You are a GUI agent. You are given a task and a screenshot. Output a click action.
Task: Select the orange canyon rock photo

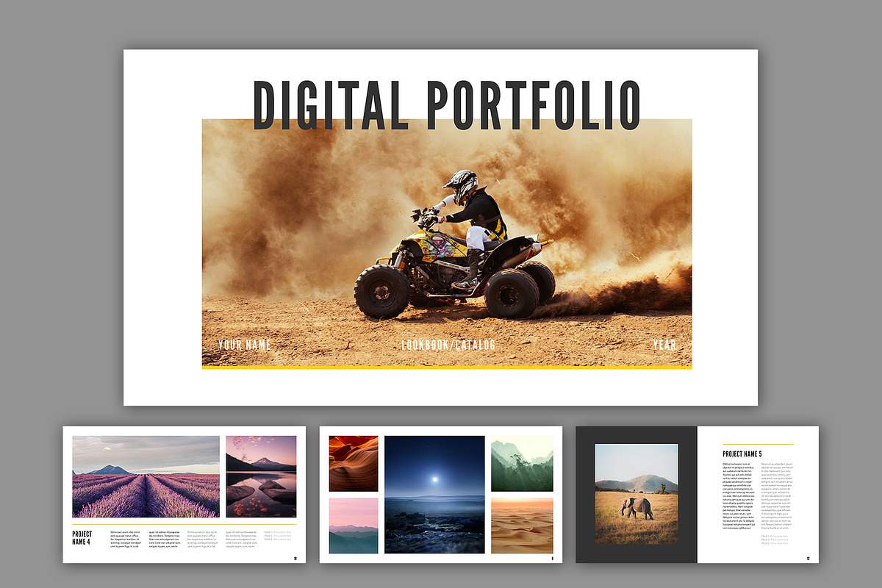(354, 463)
